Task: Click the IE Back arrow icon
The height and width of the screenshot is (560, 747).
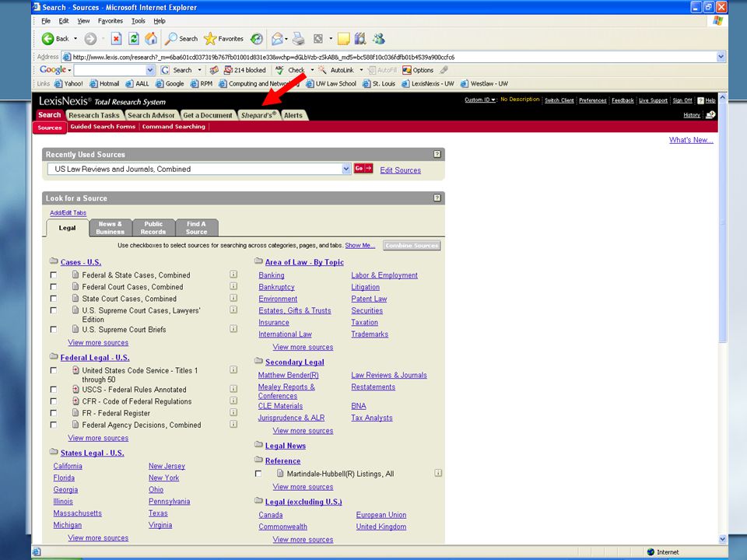Action: tap(47, 39)
